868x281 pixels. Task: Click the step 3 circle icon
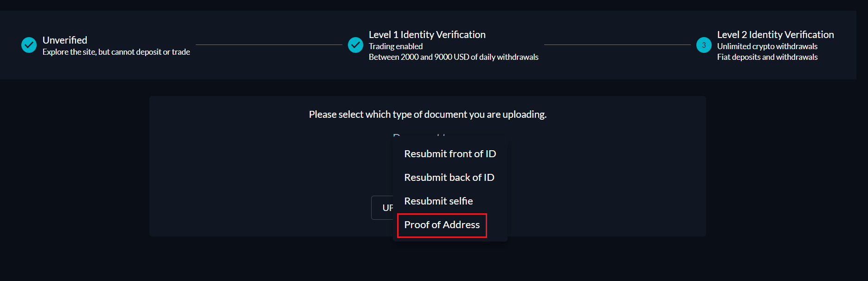pyautogui.click(x=704, y=45)
